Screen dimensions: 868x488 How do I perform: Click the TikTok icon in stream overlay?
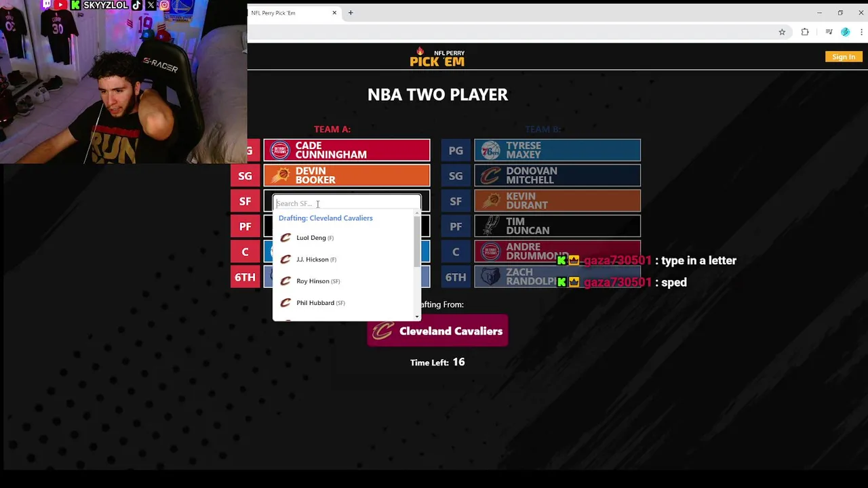(x=137, y=5)
